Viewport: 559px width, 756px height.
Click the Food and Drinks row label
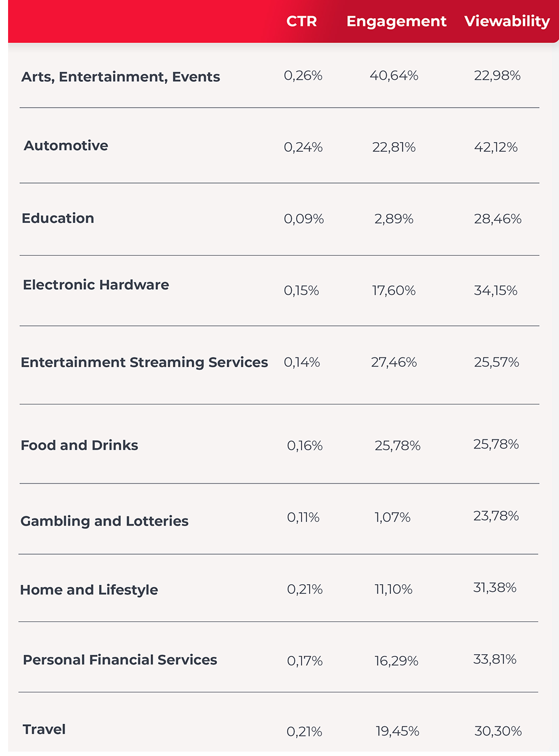(x=79, y=445)
